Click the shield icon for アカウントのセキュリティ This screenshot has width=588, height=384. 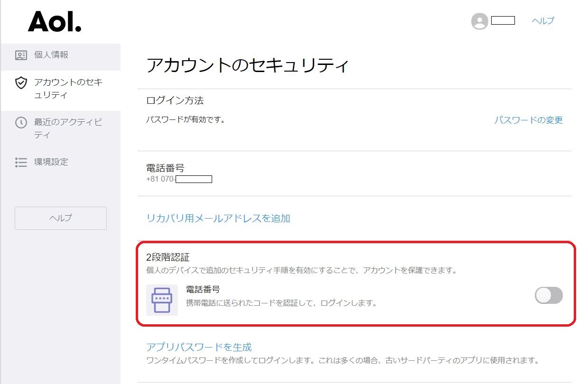21,83
